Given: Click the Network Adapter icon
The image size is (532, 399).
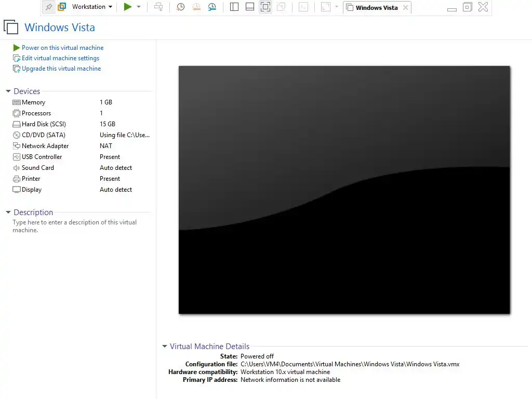Looking at the screenshot, I should coord(16,146).
